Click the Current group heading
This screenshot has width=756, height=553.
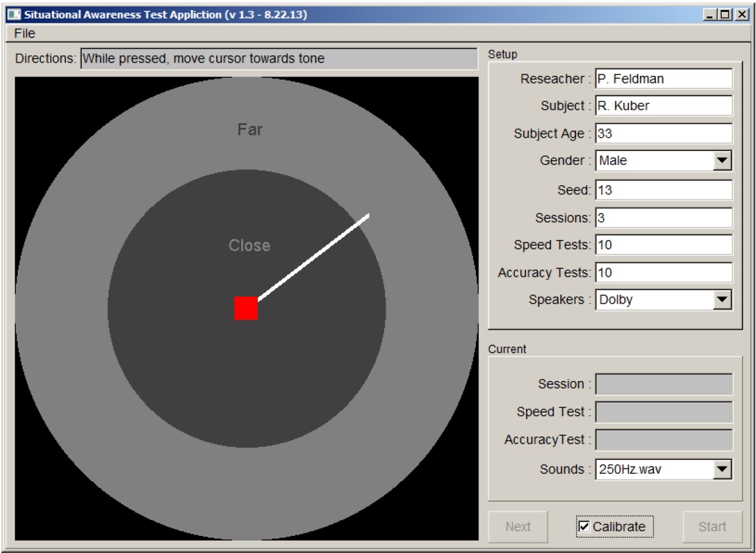[x=508, y=349]
